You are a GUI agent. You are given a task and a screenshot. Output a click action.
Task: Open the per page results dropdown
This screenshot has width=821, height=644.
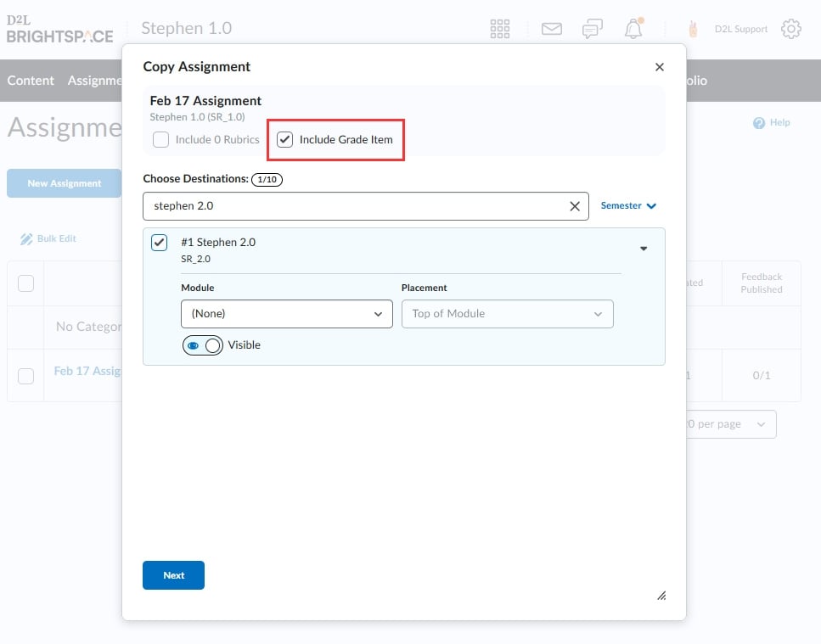coord(731,424)
